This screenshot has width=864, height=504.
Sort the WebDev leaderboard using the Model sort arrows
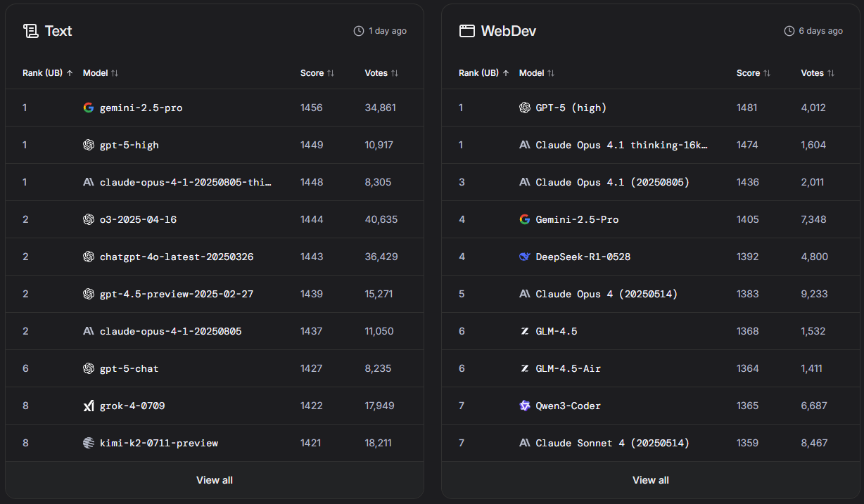[551, 73]
